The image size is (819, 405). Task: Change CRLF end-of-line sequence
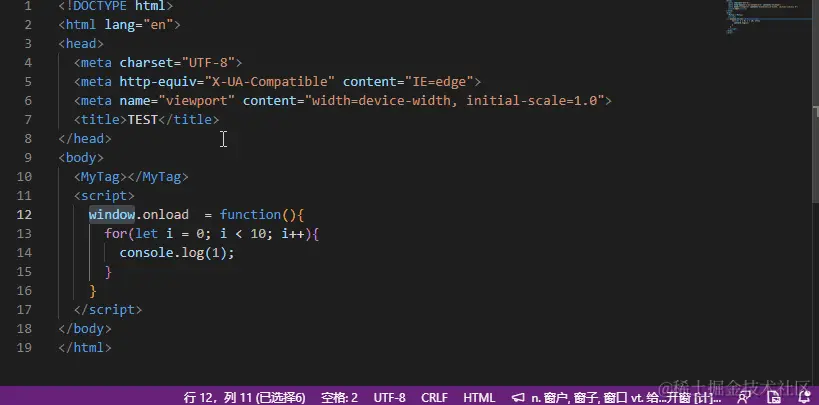pos(434,398)
